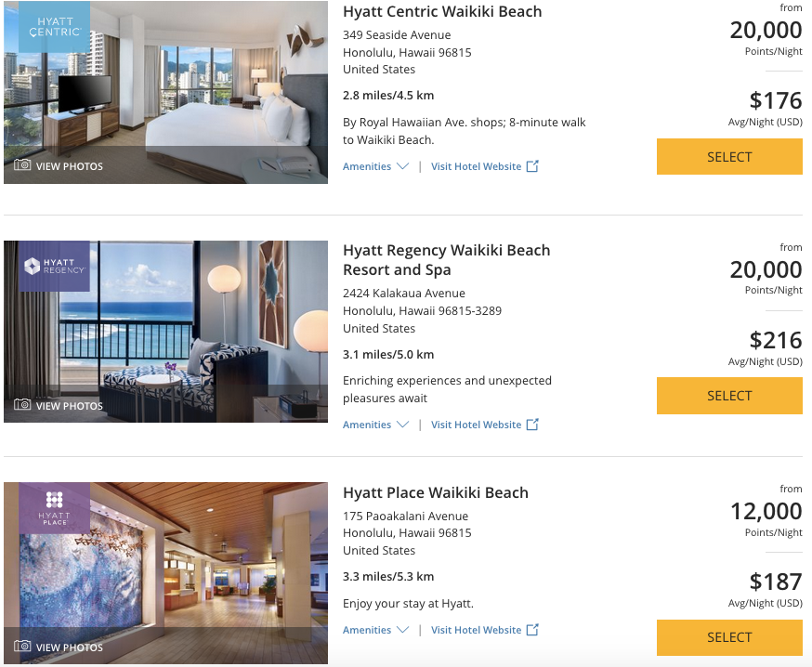Click camera icon on Hyatt Place photo

pyautogui.click(x=22, y=647)
